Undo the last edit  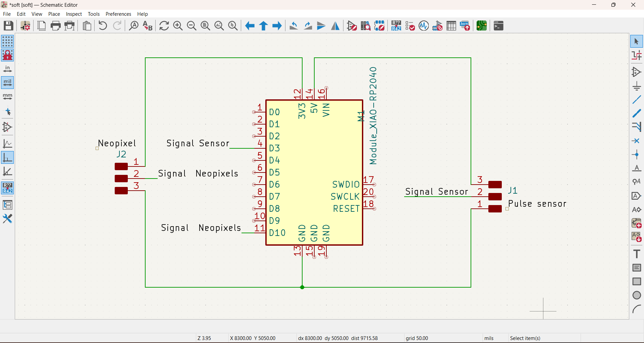point(103,26)
